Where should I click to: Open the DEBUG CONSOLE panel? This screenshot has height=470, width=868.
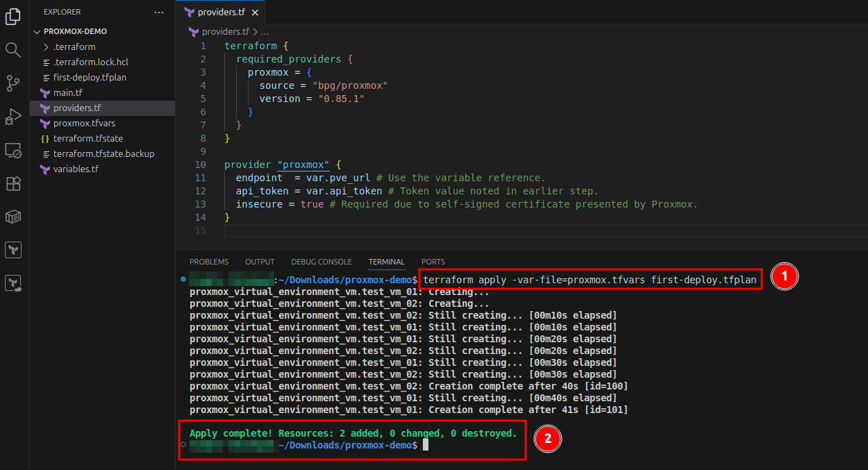tap(321, 262)
